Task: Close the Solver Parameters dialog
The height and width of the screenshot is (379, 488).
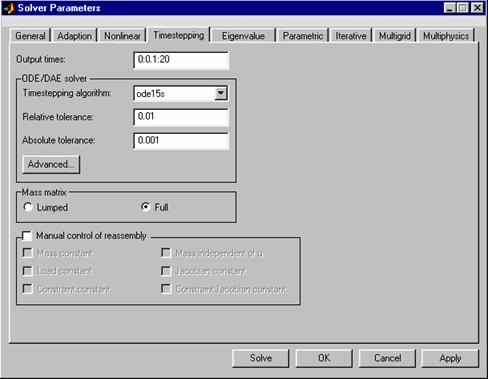Action: 477,8
